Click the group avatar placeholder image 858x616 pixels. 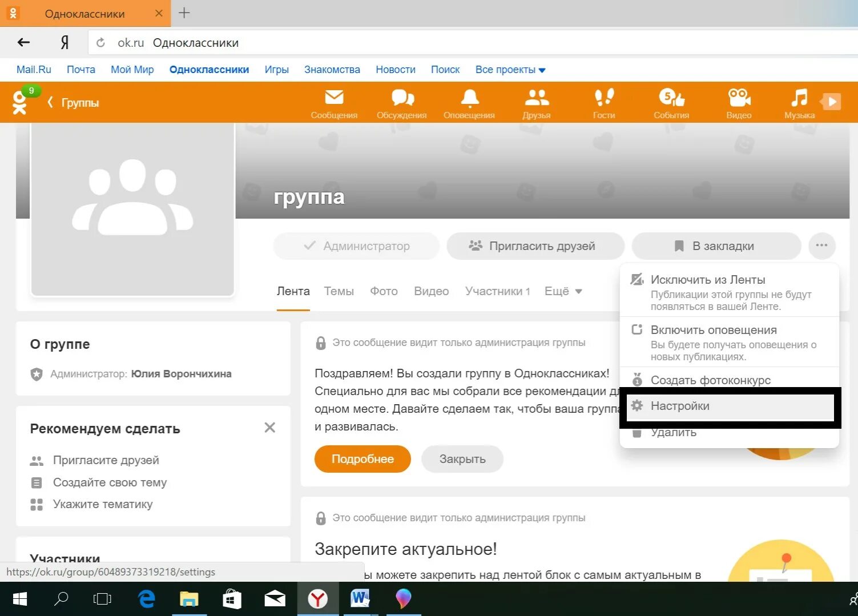coord(132,210)
